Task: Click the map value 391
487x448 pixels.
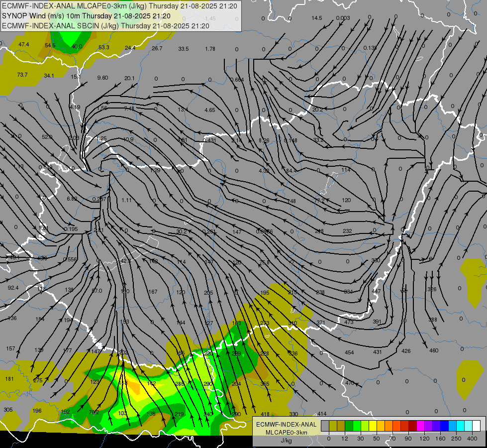Action: click(x=377, y=322)
